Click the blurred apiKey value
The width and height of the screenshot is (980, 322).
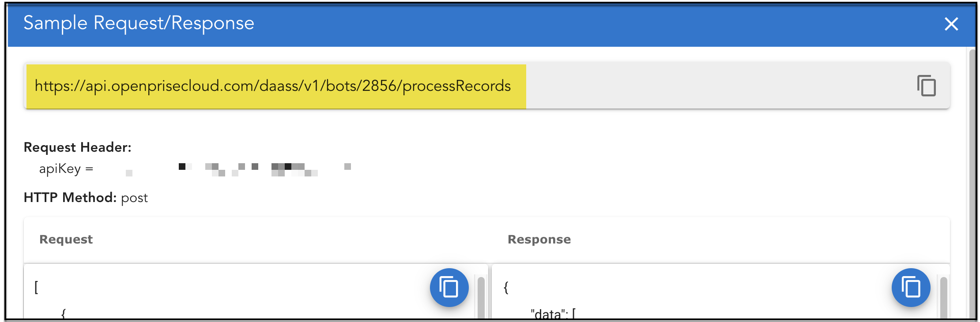pyautogui.click(x=238, y=169)
